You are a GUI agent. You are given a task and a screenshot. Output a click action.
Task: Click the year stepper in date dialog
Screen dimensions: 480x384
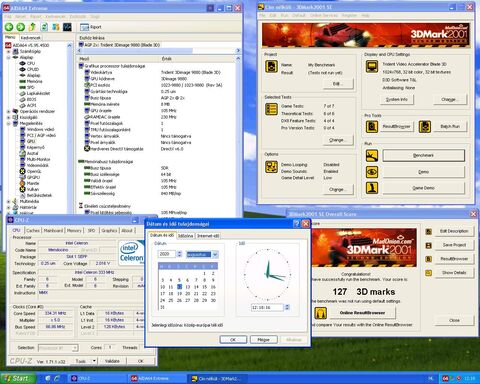[179, 254]
